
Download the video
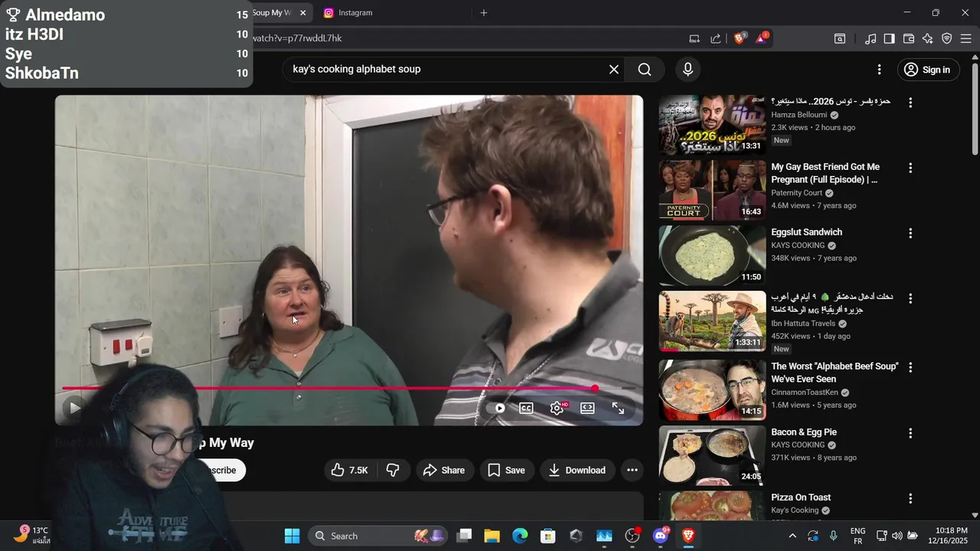point(577,470)
